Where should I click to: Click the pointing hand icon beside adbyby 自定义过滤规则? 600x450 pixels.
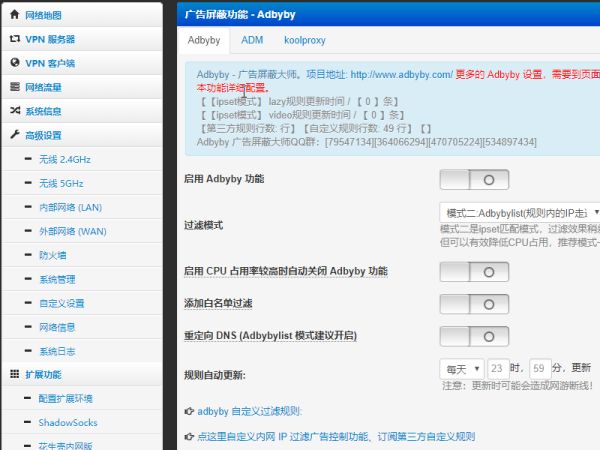[x=190, y=411]
